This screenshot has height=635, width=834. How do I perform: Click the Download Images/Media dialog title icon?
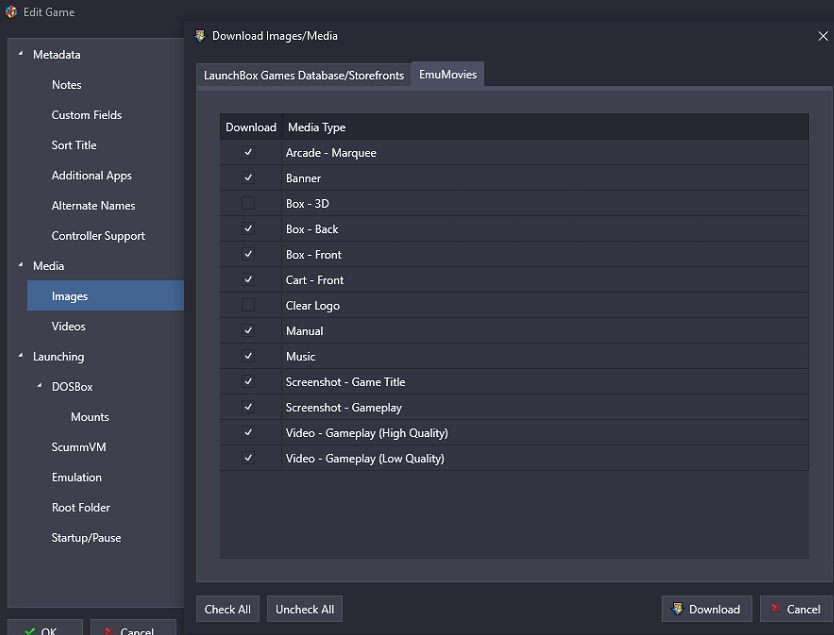click(200, 36)
